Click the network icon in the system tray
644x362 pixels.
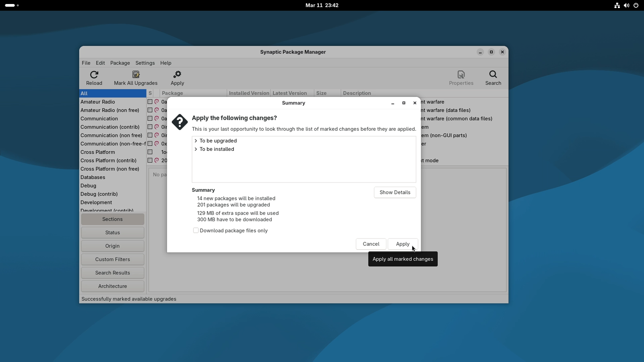coord(617,5)
